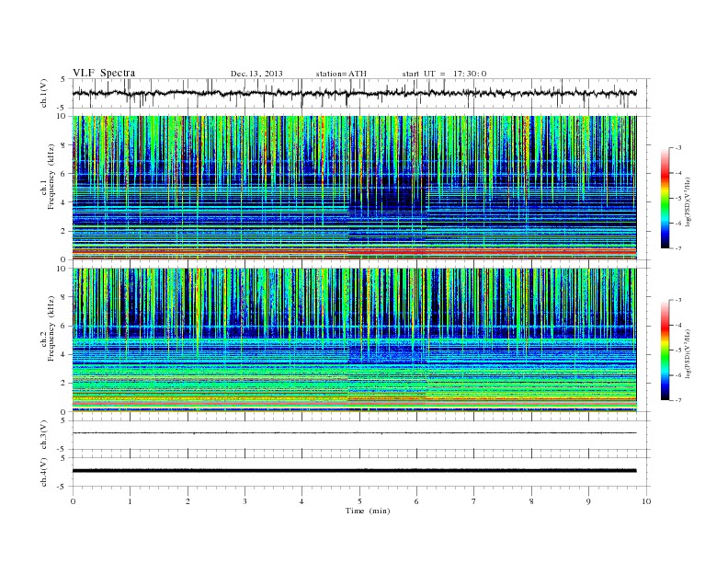The width and height of the screenshot is (728, 563).
Task: Click the "-4" label on ch.2 color bar
Action: pos(677,325)
